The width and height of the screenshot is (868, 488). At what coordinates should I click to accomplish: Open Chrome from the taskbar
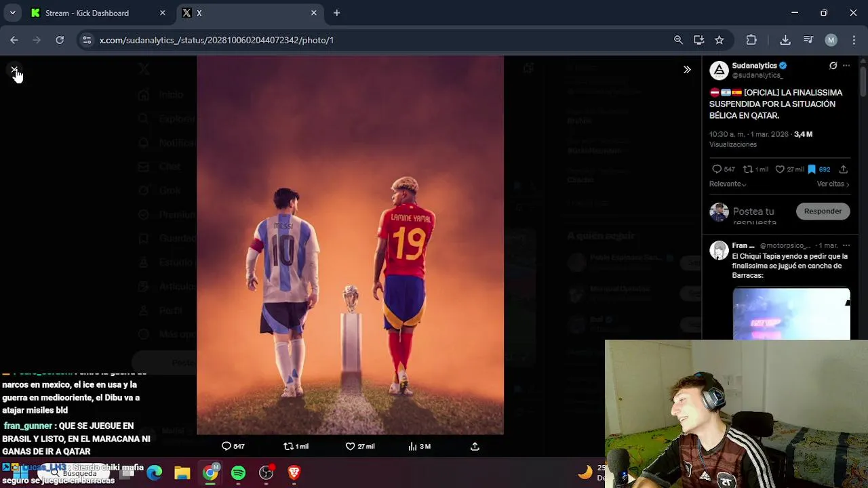click(x=210, y=472)
